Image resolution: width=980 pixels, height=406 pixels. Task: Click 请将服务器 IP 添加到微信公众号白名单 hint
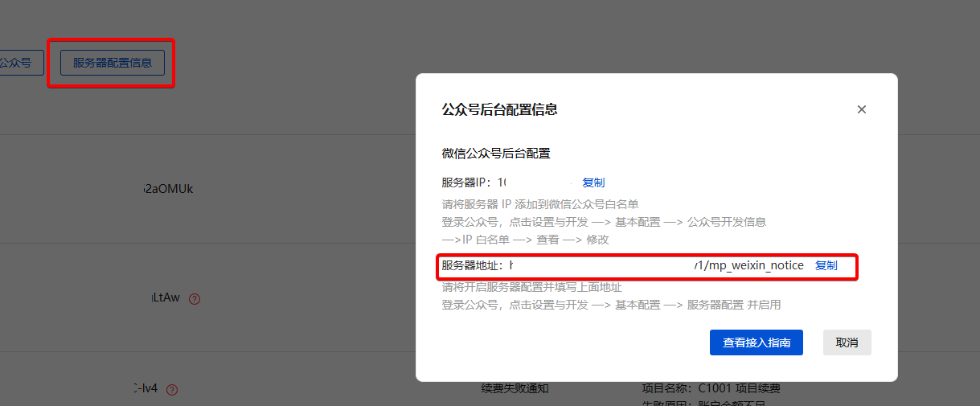(540, 203)
